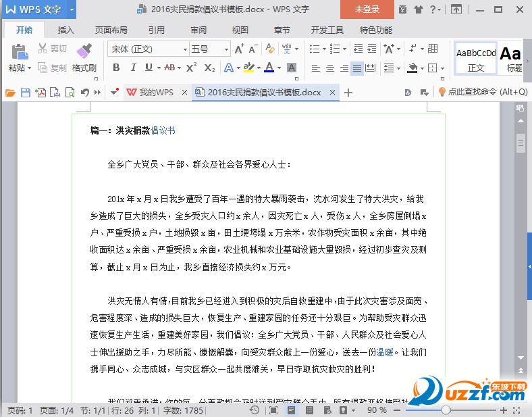Expand more quick access toolbar items
Viewport: 532px width, 417px height.
click(x=98, y=93)
